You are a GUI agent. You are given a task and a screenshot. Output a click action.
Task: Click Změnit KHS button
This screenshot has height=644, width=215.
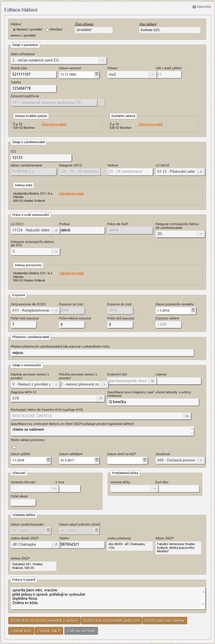[x=21, y=631]
